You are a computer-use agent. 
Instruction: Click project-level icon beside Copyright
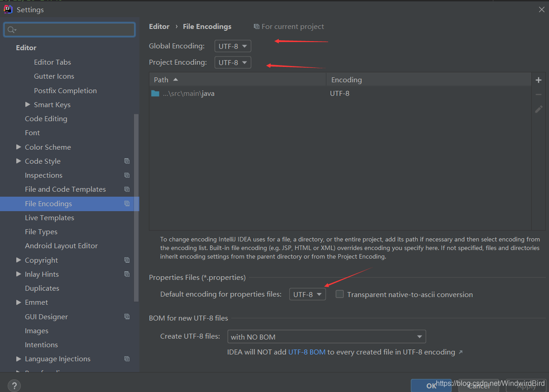[127, 260]
